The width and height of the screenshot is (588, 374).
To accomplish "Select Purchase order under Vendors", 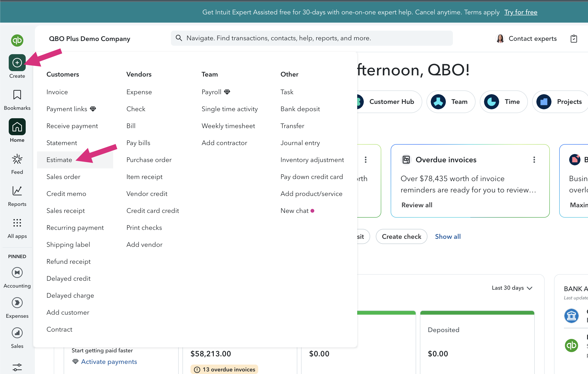I will (x=149, y=160).
